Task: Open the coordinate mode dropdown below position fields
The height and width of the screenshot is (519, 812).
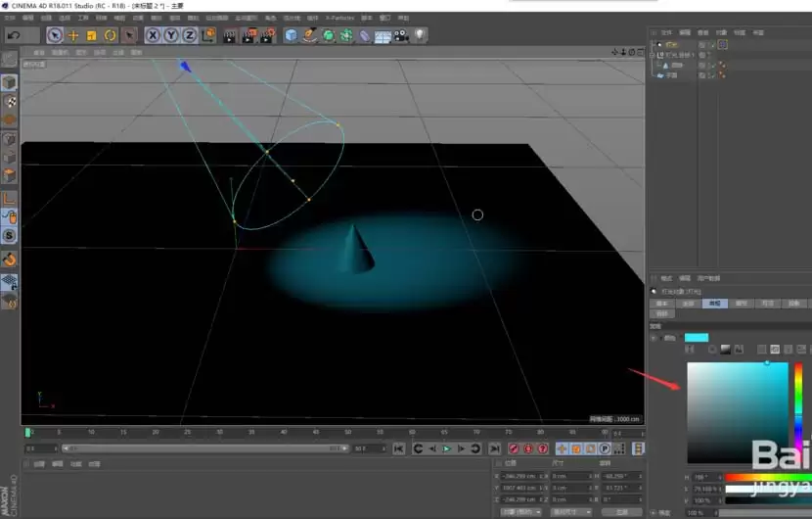Action: point(521,512)
